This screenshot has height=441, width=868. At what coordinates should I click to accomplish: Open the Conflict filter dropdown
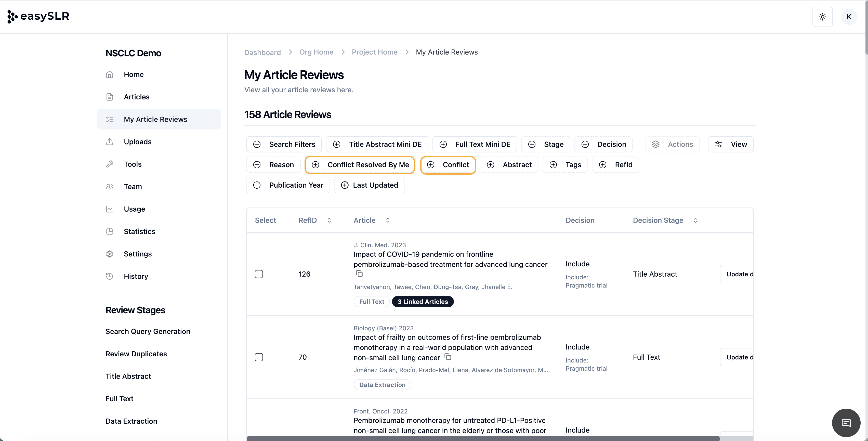[448, 165]
